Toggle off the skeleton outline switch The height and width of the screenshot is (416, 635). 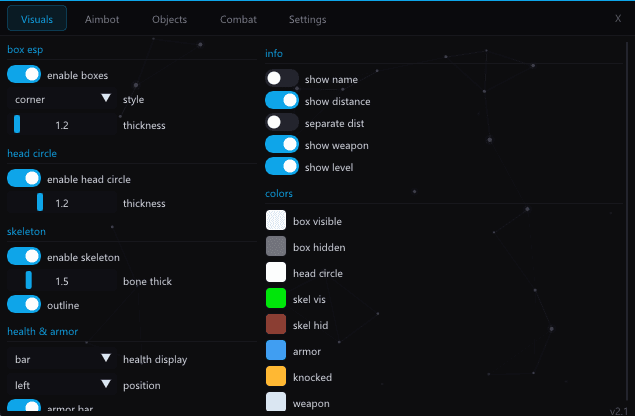(24, 304)
